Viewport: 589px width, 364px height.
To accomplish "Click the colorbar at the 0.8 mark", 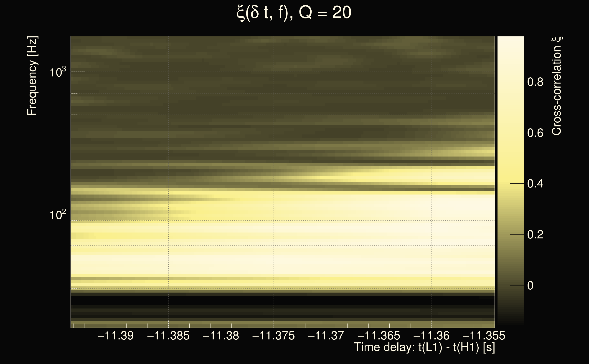I will coord(510,82).
